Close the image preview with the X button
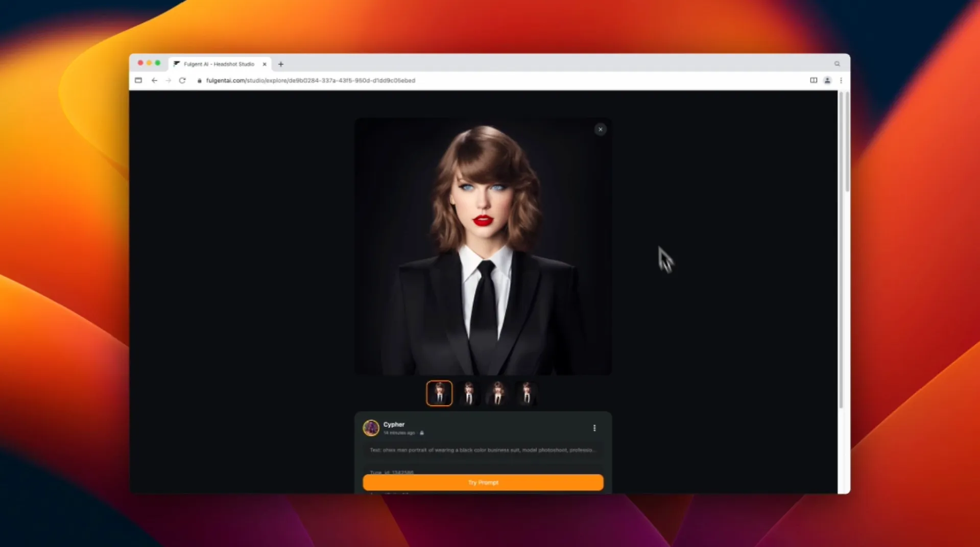 [600, 129]
